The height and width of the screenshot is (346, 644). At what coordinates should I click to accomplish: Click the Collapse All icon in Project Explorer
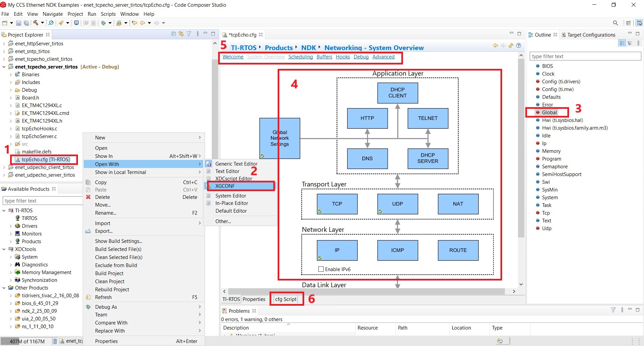tap(173, 34)
